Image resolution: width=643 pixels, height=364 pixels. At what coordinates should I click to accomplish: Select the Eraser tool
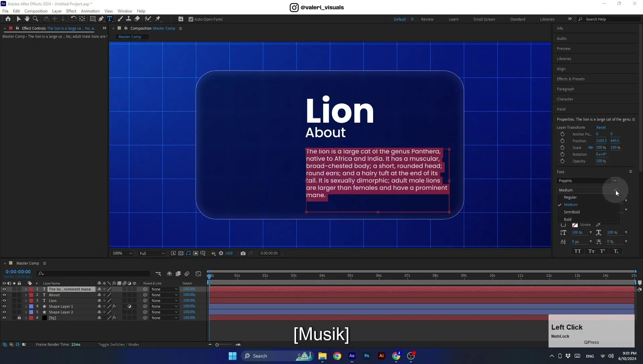(137, 19)
